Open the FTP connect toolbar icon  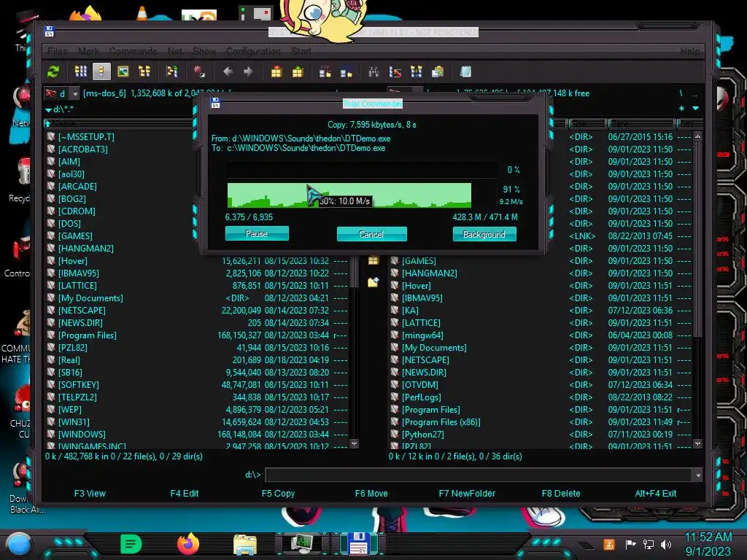(325, 72)
